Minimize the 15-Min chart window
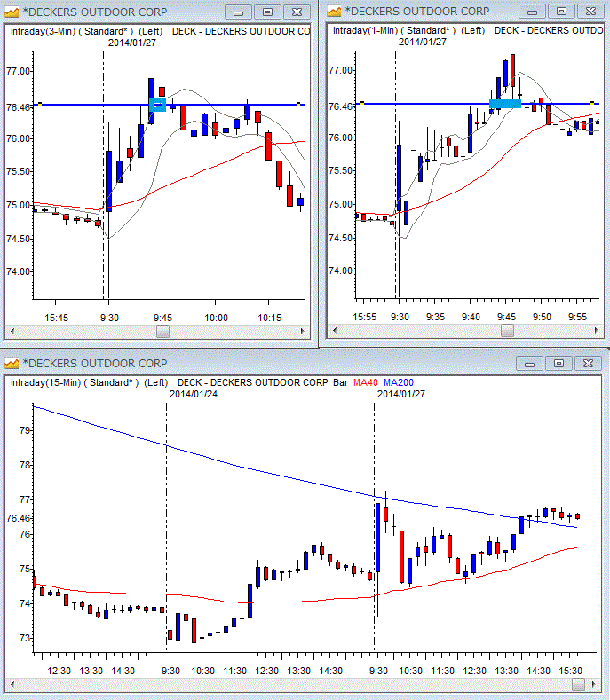610x700 pixels. point(529,364)
